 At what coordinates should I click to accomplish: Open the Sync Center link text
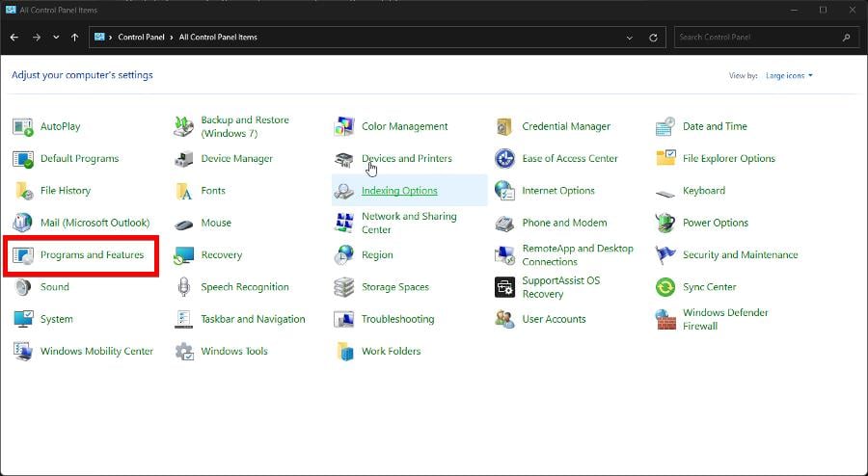pos(709,287)
